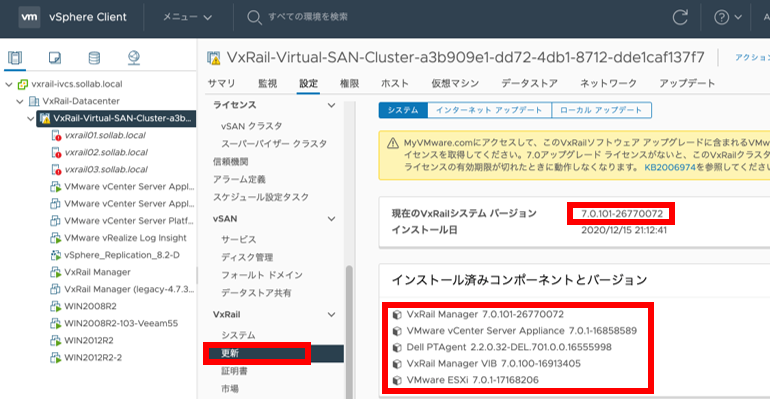
Task: Select ディスク管理 under vSAN
Action: click(x=247, y=257)
